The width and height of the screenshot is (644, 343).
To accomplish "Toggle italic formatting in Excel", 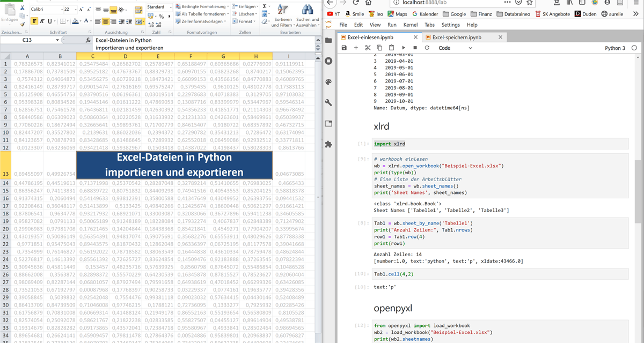I will coord(42,21).
